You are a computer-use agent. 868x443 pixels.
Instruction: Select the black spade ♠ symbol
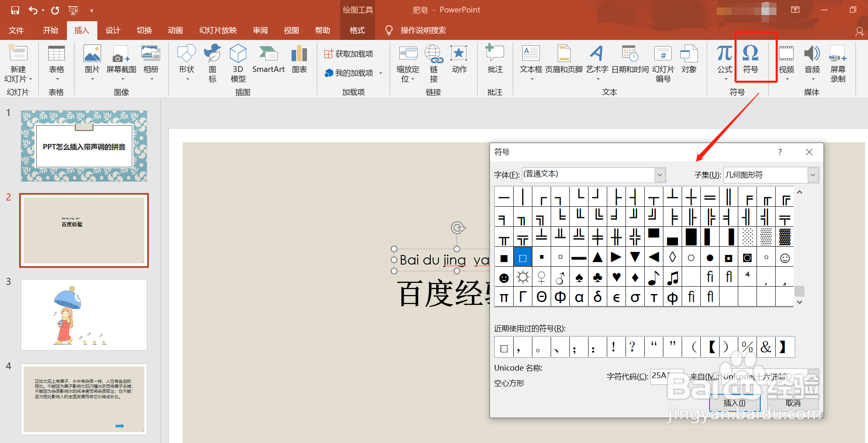tap(579, 277)
